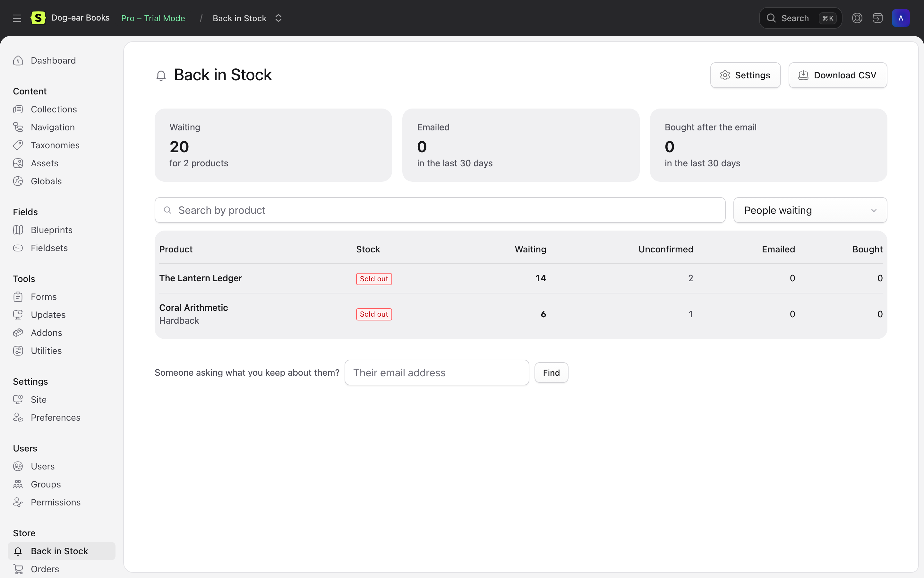Image resolution: width=924 pixels, height=578 pixels.
Task: Open Forms in the Tools section
Action: (44, 297)
